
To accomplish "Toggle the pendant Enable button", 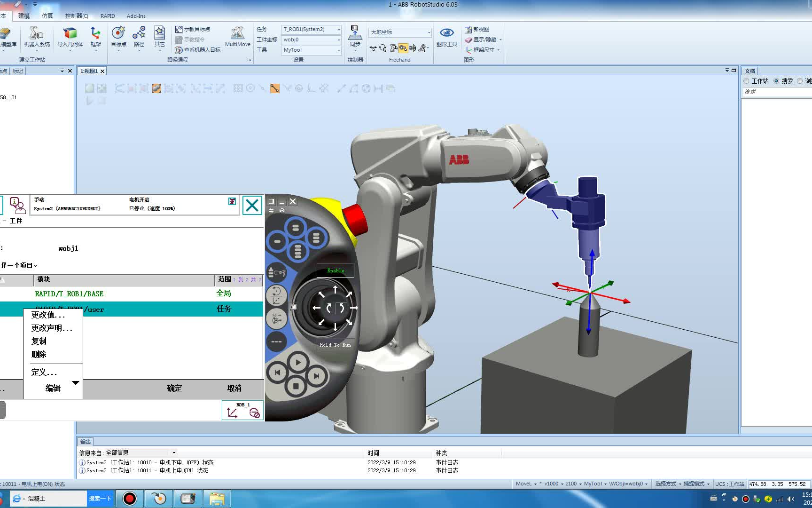I will click(336, 270).
